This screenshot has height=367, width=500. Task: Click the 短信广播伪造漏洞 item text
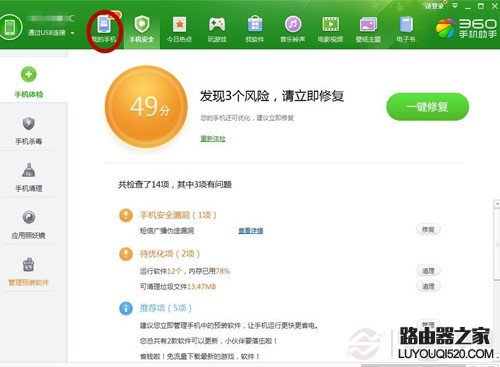click(x=167, y=230)
